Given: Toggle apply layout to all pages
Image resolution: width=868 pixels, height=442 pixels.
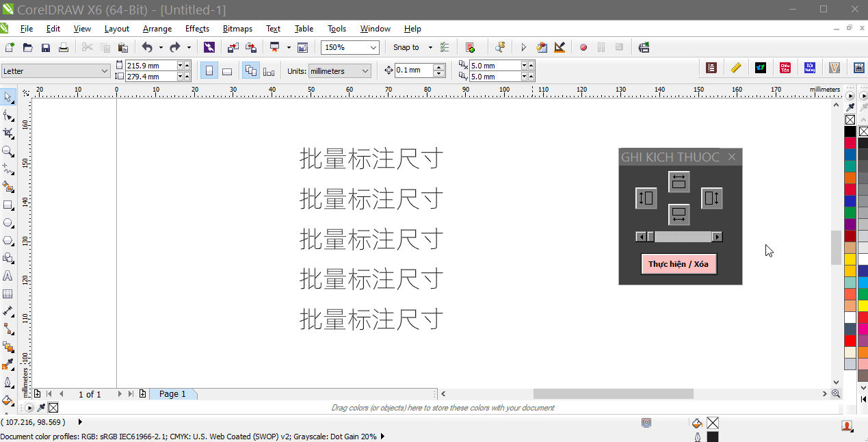Looking at the screenshot, I should [x=251, y=70].
